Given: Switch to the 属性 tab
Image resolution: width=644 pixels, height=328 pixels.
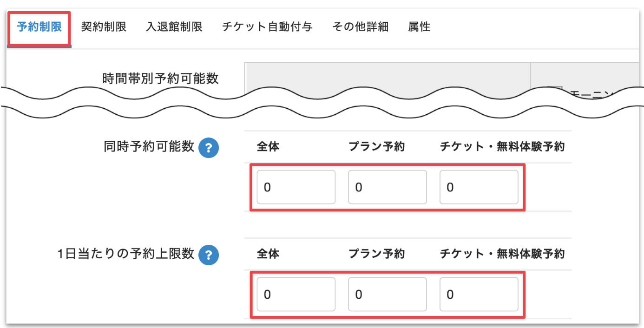Looking at the screenshot, I should pos(419,27).
